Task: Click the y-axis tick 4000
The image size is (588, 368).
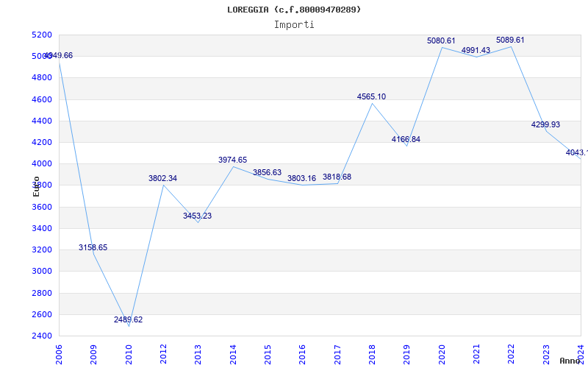Action: coord(42,163)
